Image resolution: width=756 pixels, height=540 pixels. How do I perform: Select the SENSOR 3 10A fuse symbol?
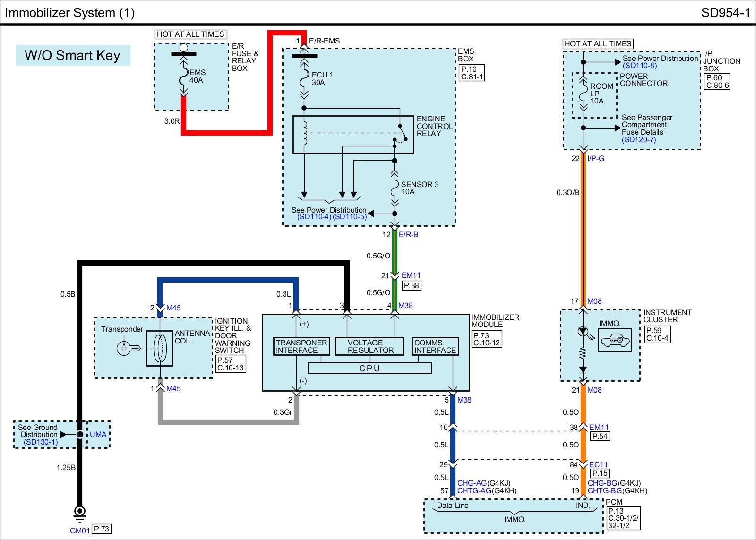click(395, 188)
